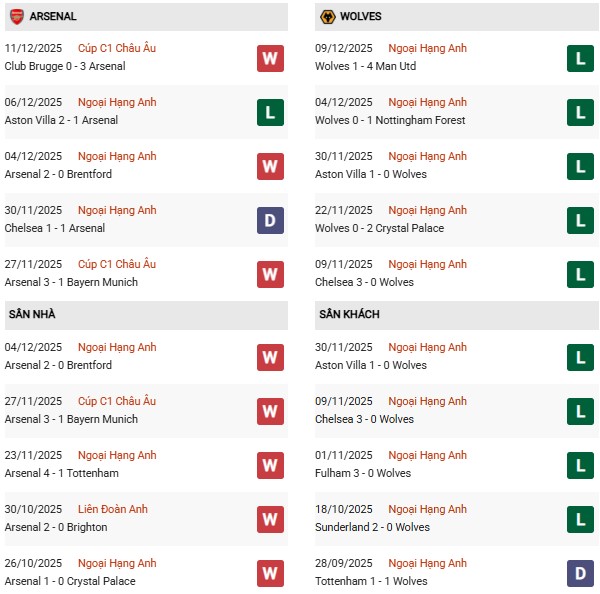Click the Arsenal club crest icon

tap(16, 16)
